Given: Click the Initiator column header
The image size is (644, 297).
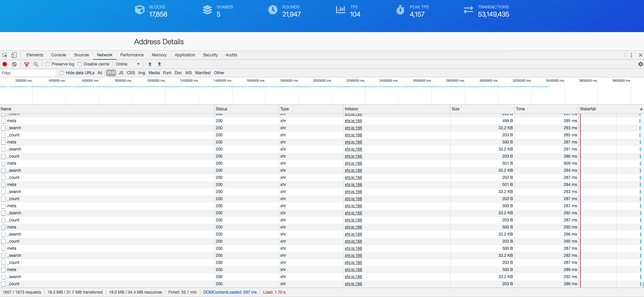Looking at the screenshot, I should [397, 109].
